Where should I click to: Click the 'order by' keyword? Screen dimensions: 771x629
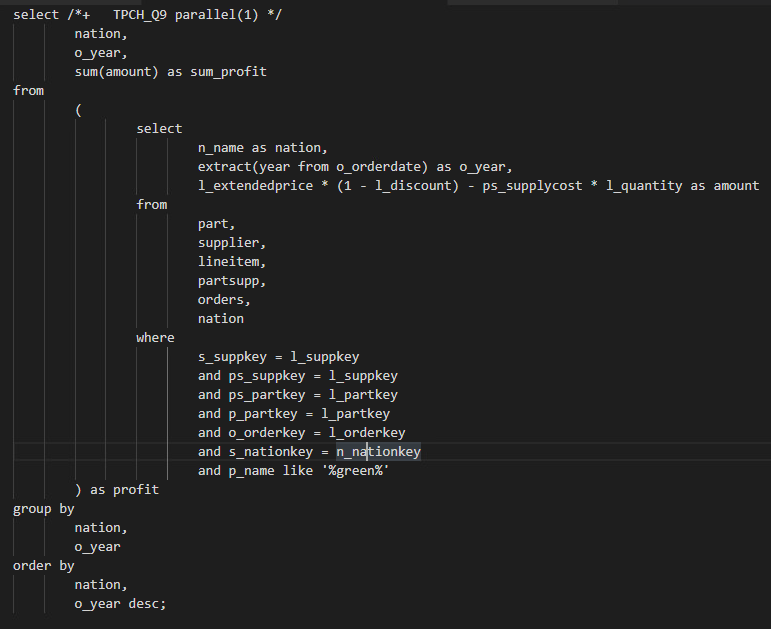[44, 566]
